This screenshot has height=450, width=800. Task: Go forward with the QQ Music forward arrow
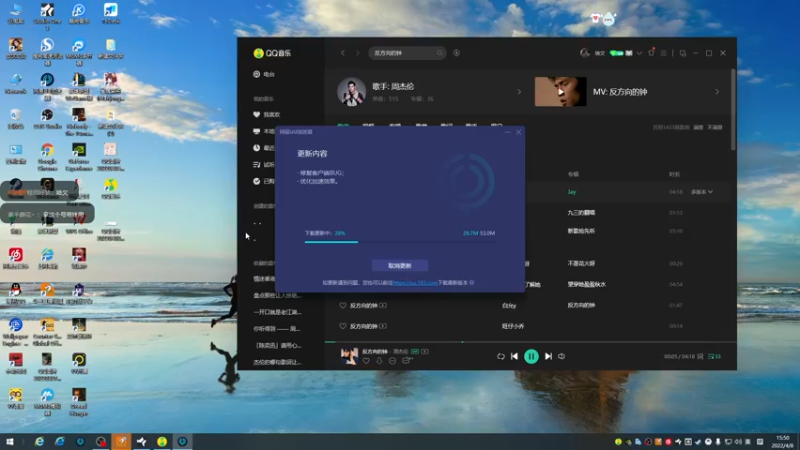(x=358, y=53)
